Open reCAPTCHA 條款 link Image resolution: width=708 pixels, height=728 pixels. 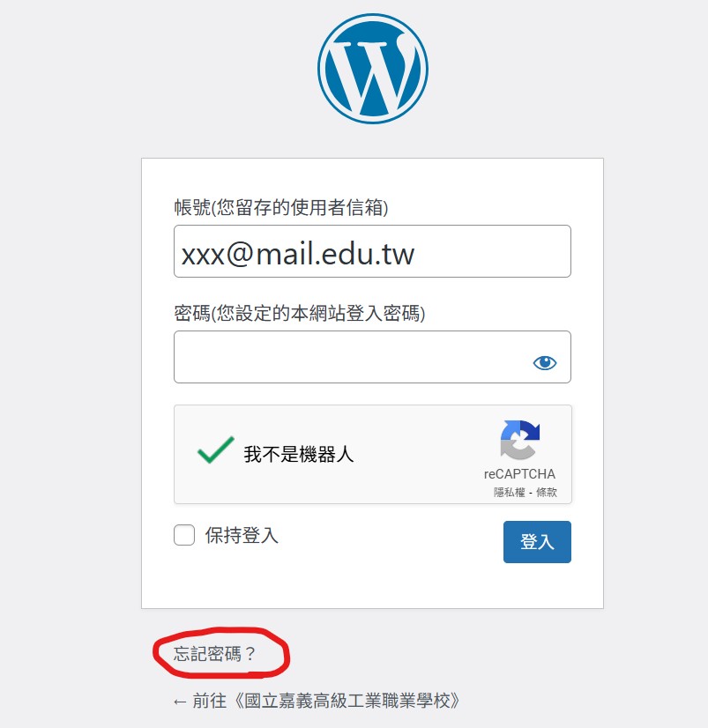click(x=547, y=492)
